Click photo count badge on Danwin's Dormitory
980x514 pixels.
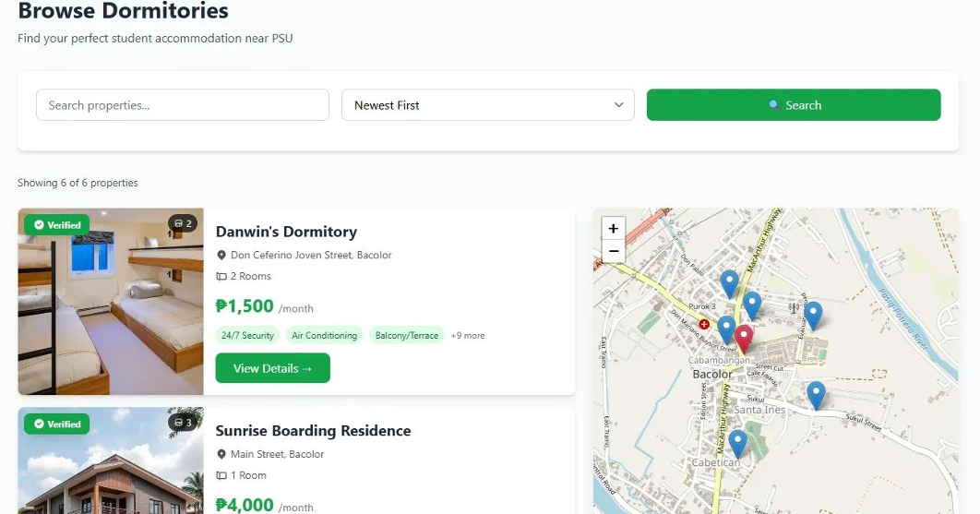click(183, 223)
